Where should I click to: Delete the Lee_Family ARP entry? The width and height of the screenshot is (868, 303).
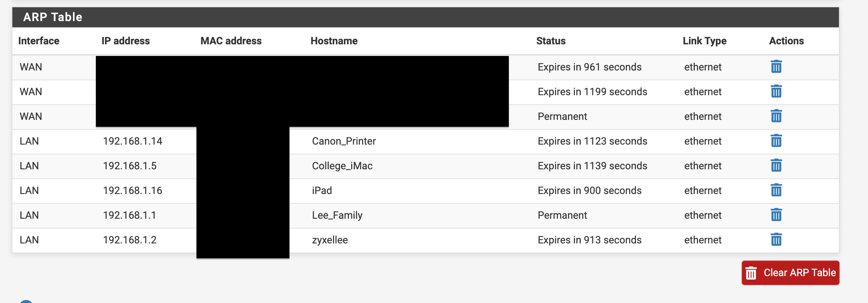point(776,215)
